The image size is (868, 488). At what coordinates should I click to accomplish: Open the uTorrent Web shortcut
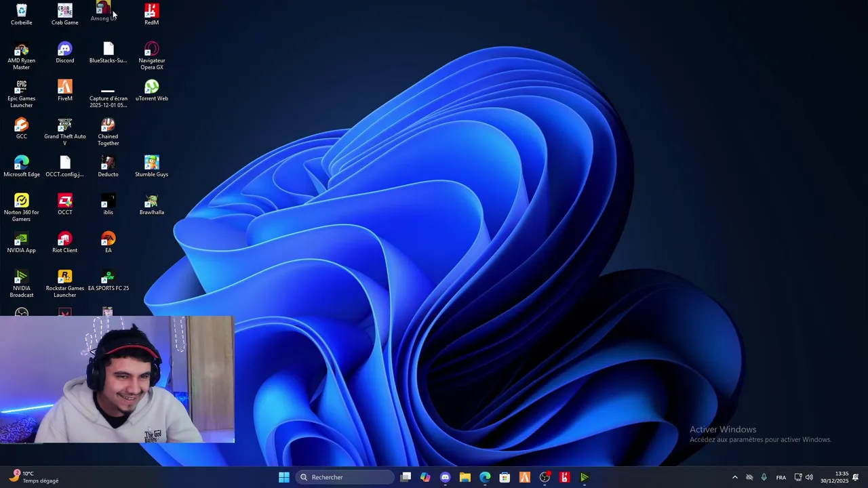(x=152, y=91)
